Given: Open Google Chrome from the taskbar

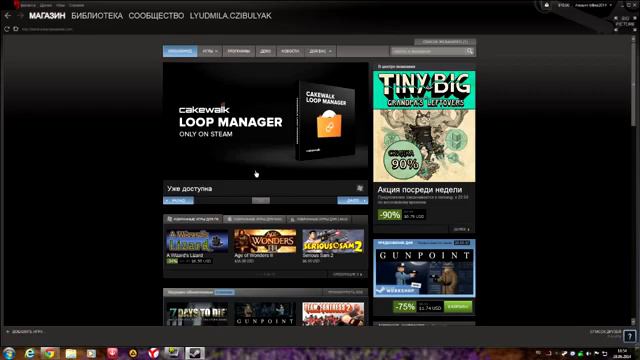Looking at the screenshot, I should (x=50, y=353).
